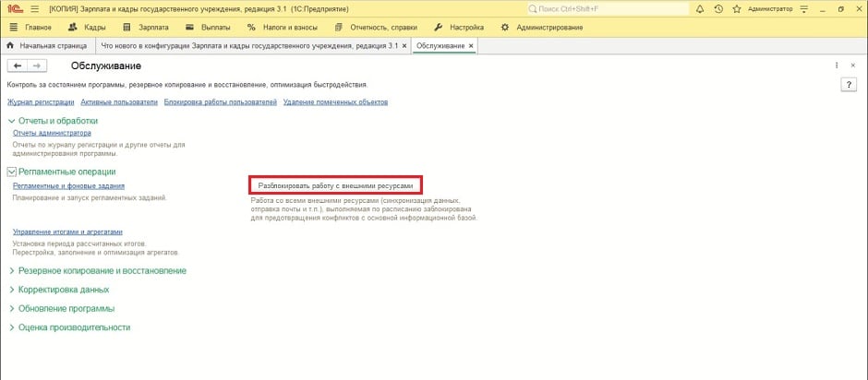Screen dimensions: 868x380
Task: Open the Налоги и взносы section
Action: point(283,28)
